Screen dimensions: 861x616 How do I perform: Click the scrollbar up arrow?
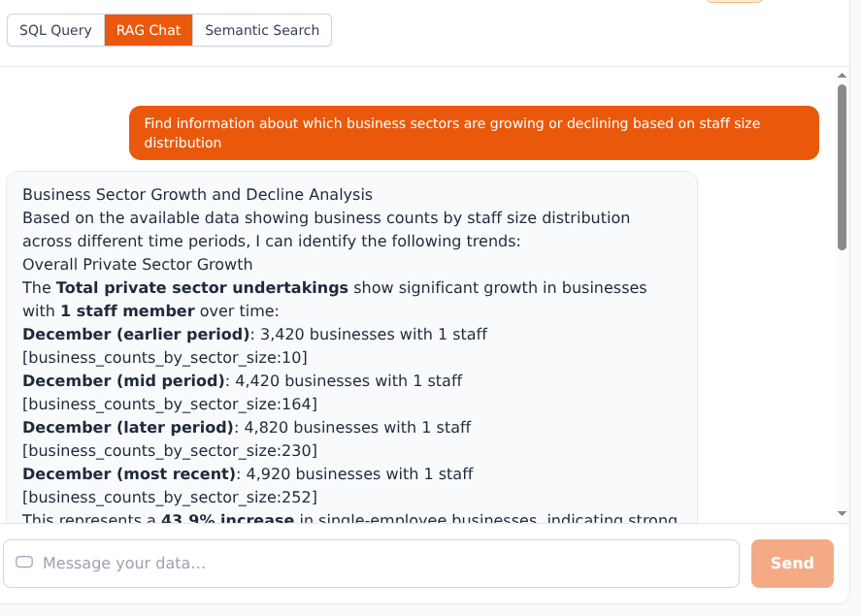[842, 74]
